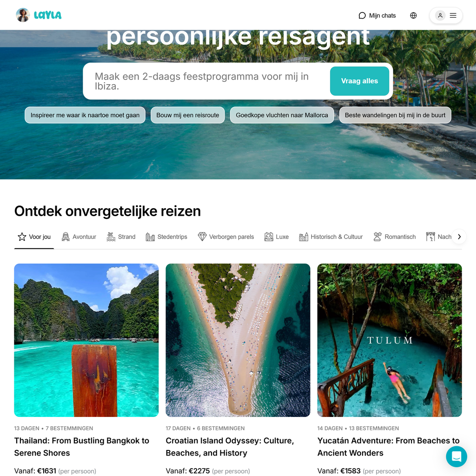The height and width of the screenshot is (476, 476).
Task: Click Goedkope vluchten naar Mallorca suggestion
Action: coord(282,115)
